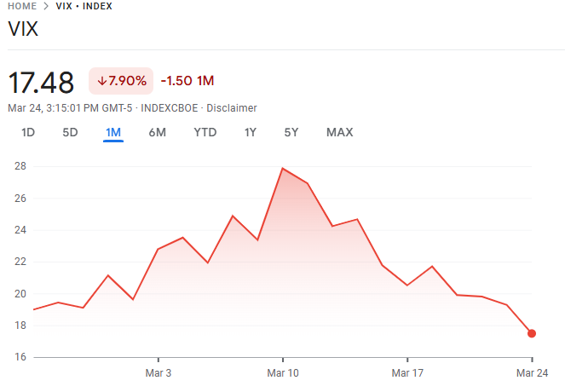The image size is (565, 392).
Task: Show the 1Y time range chart
Action: (250, 132)
